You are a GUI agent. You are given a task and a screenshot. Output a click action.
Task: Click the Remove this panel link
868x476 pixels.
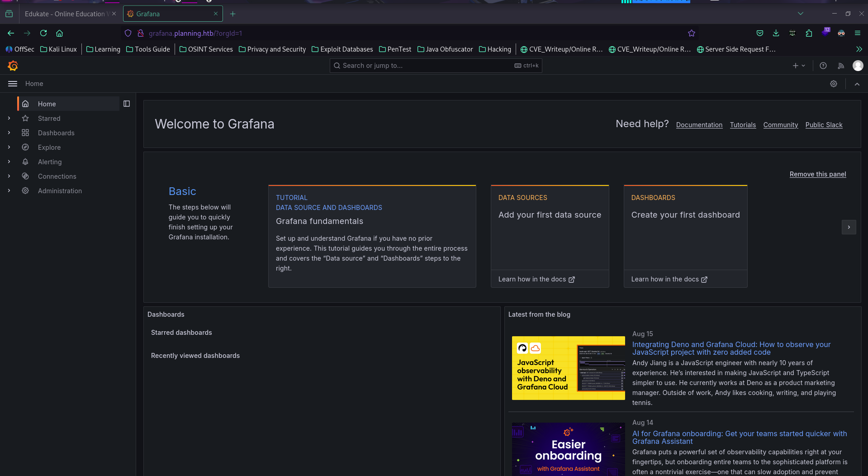pyautogui.click(x=817, y=175)
